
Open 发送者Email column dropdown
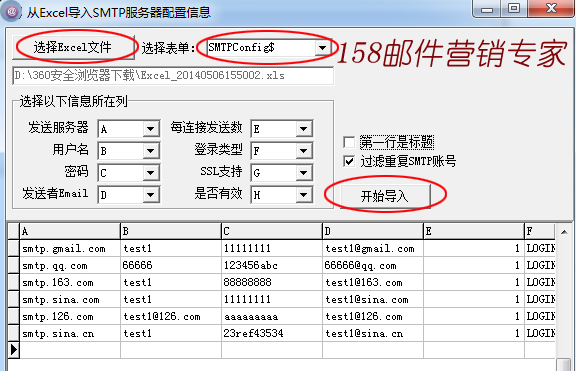tap(150, 195)
